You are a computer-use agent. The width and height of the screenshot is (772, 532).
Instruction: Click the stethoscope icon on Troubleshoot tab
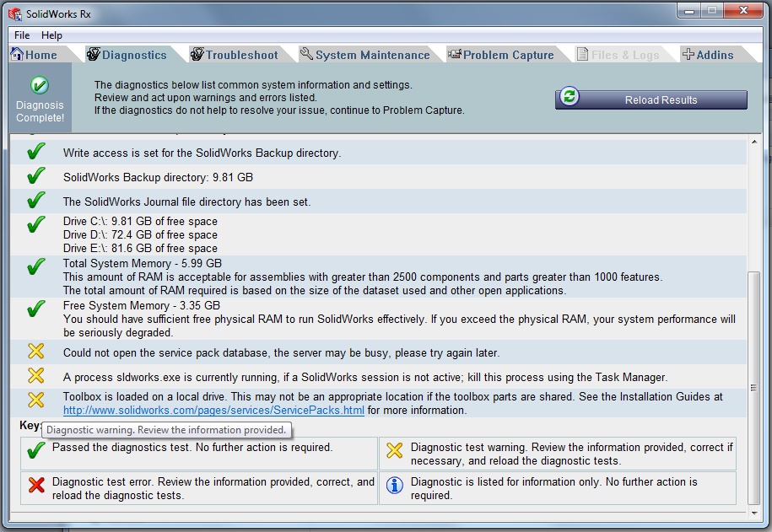tap(197, 54)
